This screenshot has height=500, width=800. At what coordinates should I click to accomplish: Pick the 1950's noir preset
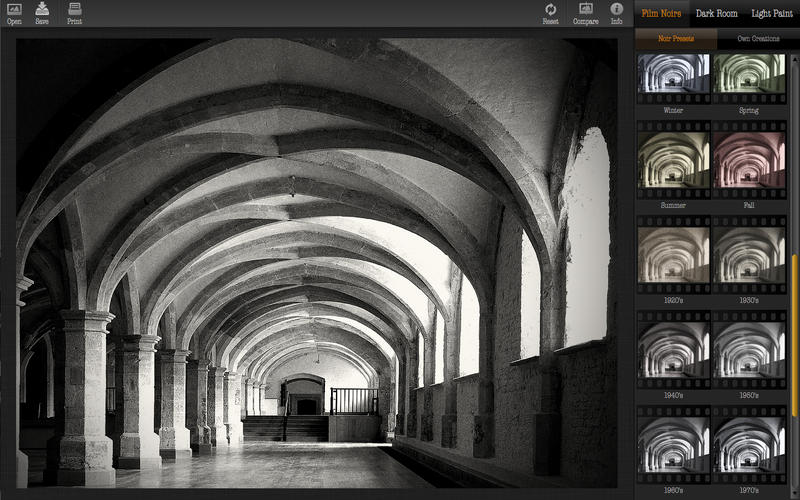coord(749,350)
